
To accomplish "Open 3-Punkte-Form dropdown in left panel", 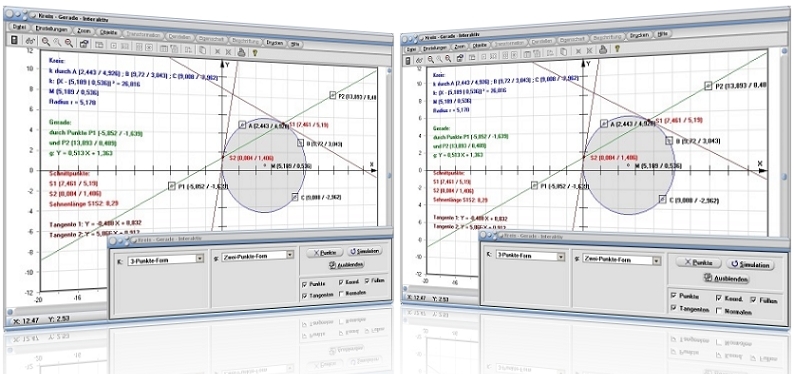I will coord(166,259).
